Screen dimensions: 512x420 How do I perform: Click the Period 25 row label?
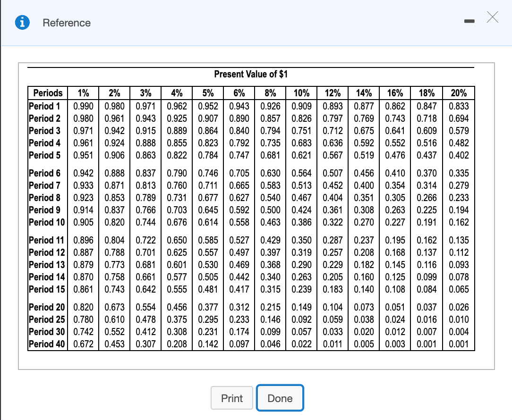tap(47, 319)
